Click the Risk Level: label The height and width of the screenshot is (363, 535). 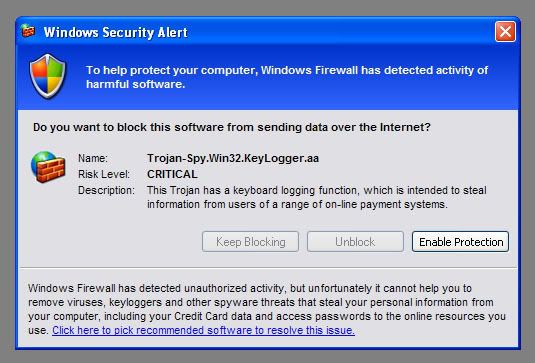[104, 174]
